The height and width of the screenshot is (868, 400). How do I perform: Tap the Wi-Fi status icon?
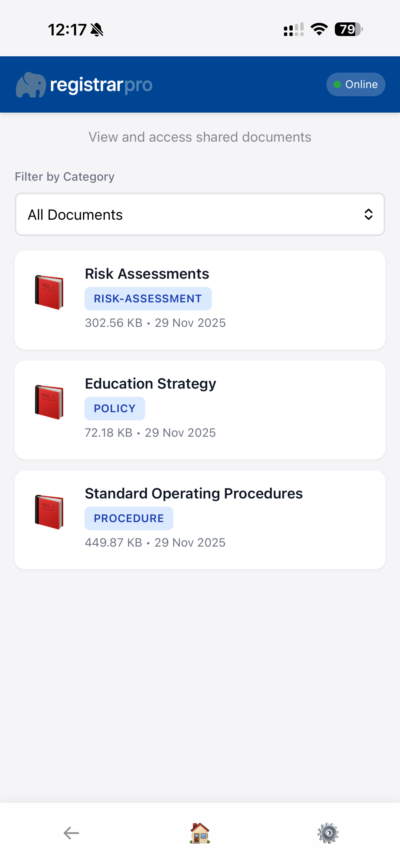[x=319, y=29]
